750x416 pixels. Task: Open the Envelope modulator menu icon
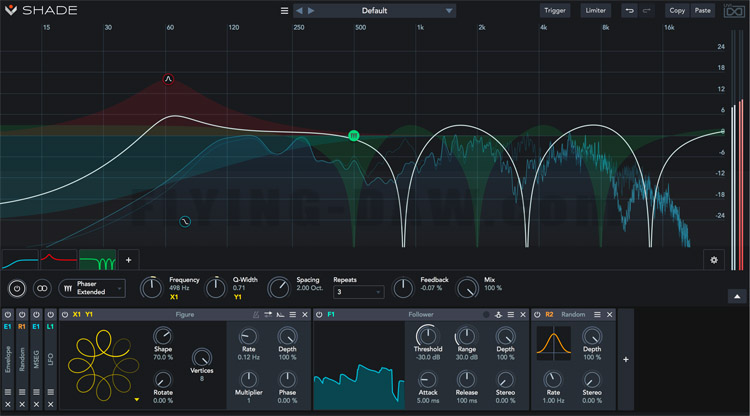pos(8,392)
